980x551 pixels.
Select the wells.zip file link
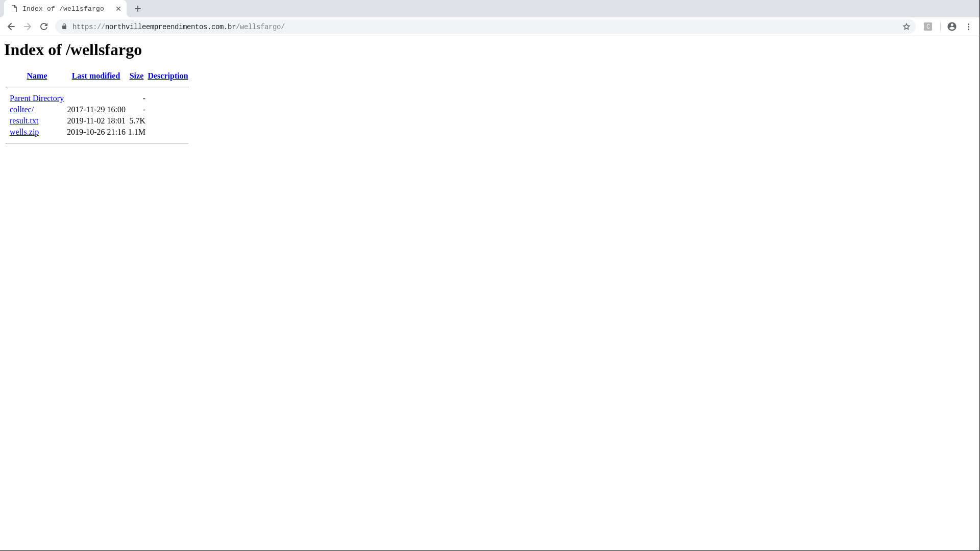coord(23,131)
